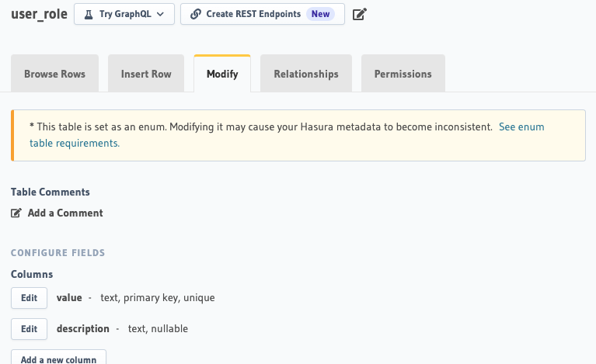Expand the Try GraphQL dropdown chevron
The height and width of the screenshot is (364, 596).
[160, 15]
